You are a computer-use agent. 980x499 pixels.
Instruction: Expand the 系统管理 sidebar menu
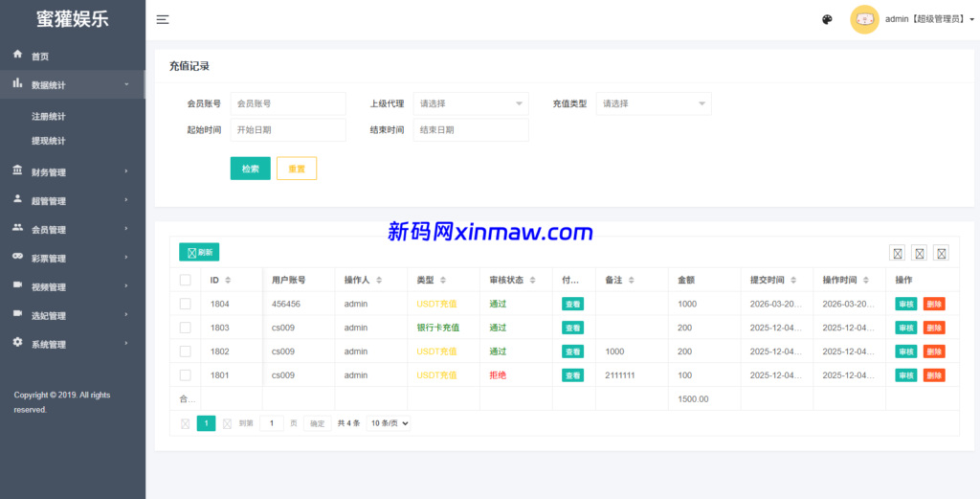[x=73, y=344]
